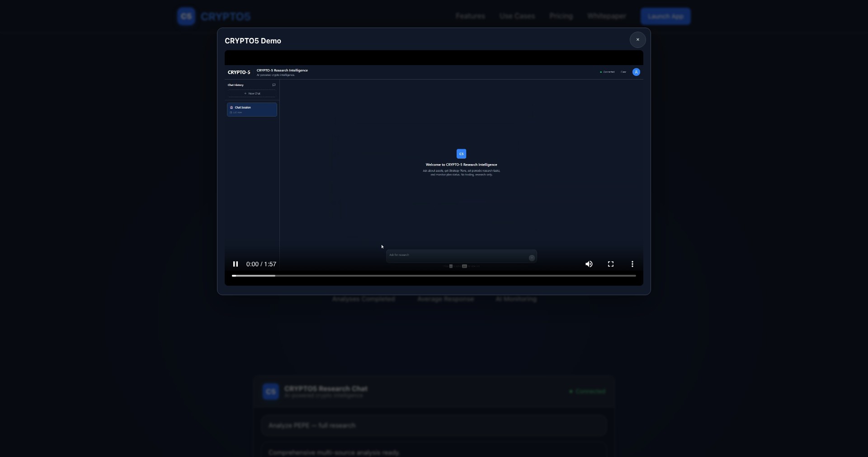Seek within the video progress bar
The image size is (868, 457).
click(x=434, y=275)
